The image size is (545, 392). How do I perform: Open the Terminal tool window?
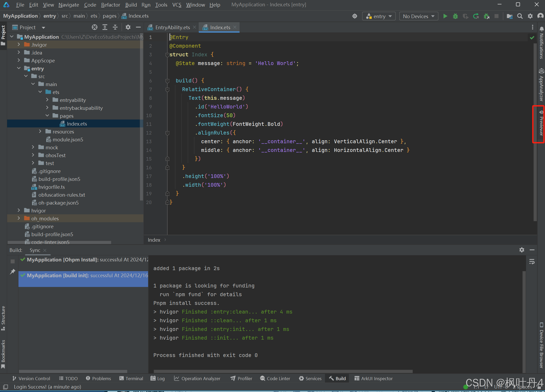click(131, 378)
